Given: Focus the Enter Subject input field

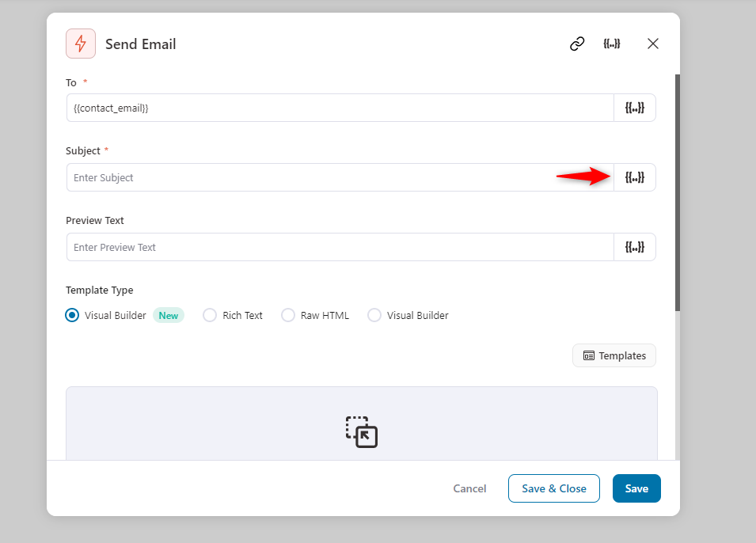Looking at the screenshot, I should 340,177.
